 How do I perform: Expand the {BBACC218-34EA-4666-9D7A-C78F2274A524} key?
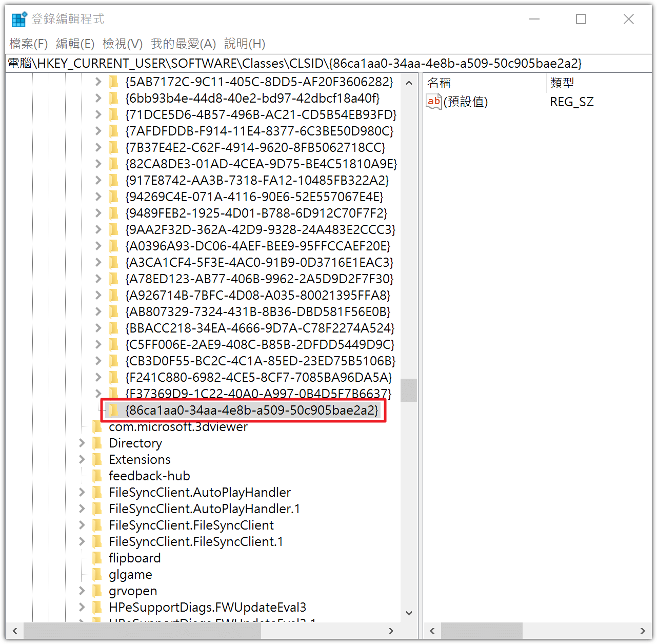98,328
